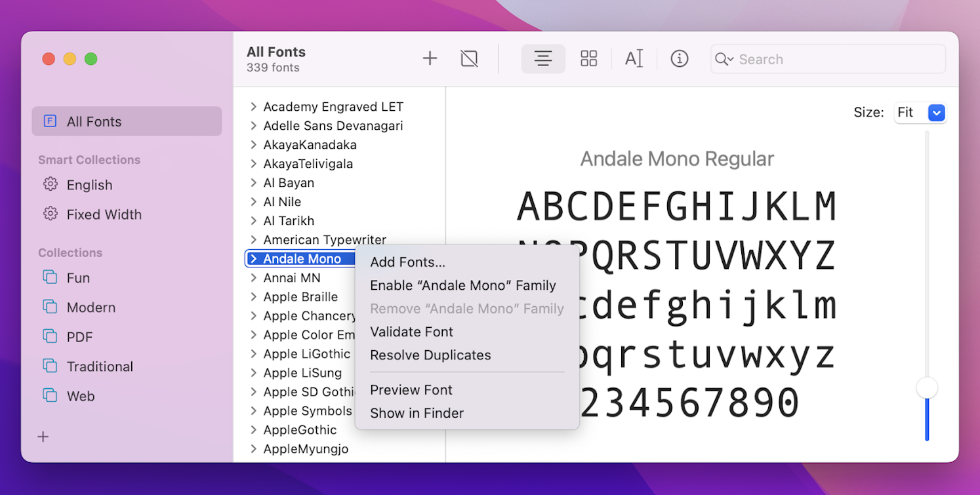Screen dimensions: 980x495
Task: Click the magnifier icon in the search field
Action: 724,59
